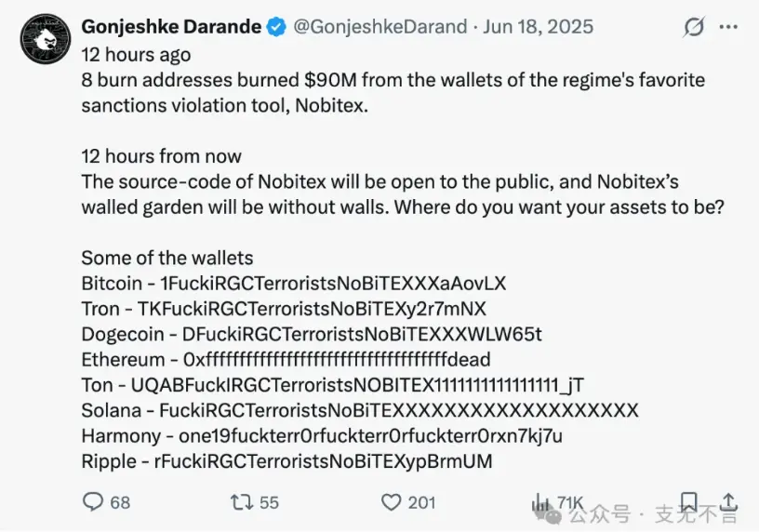Viewport: 759px width, 532px height.
Task: Repost the tweet using the retweet icon
Action: coord(241,502)
